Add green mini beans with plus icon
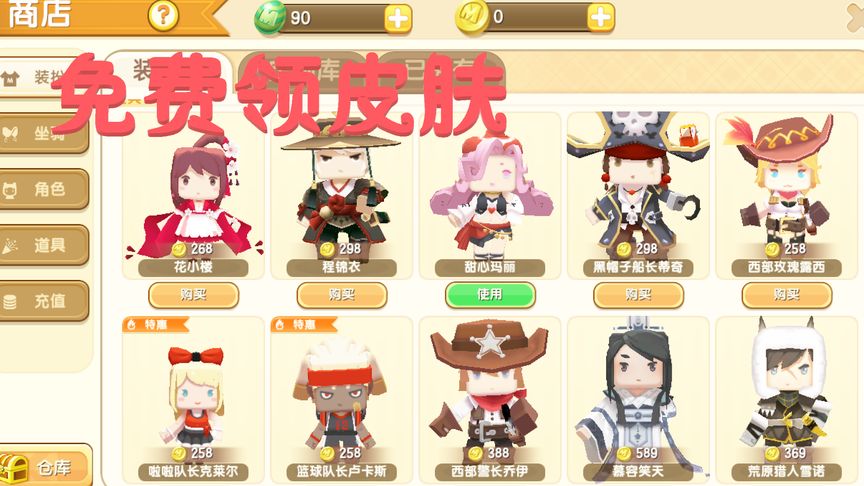 pyautogui.click(x=398, y=18)
